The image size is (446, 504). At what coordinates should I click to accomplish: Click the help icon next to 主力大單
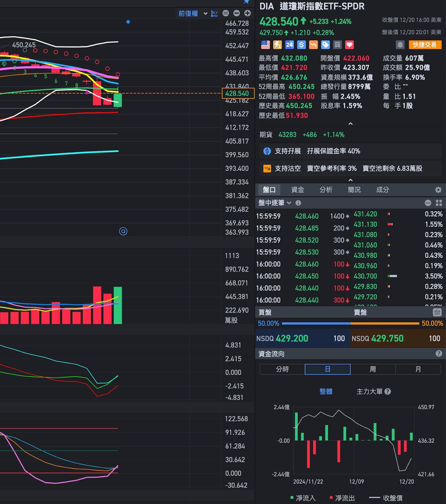point(388,392)
